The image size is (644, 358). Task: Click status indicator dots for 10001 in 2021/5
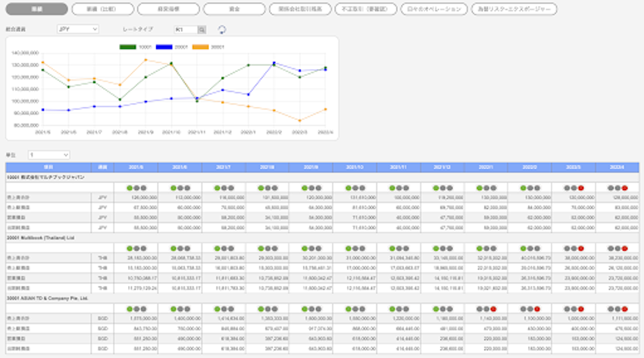[x=138, y=187]
